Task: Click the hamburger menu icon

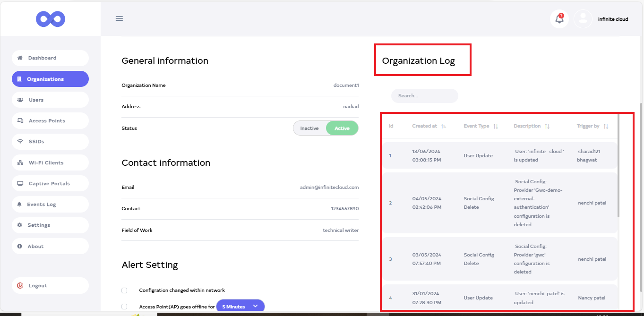Action: click(119, 19)
